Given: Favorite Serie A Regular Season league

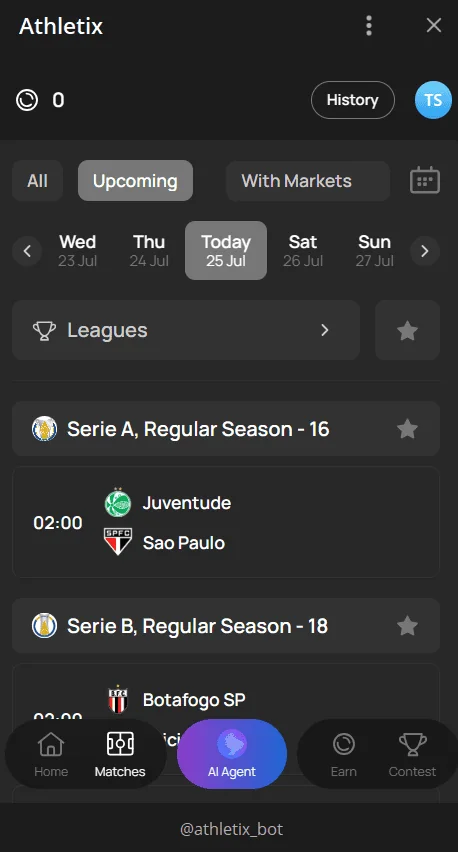Looking at the screenshot, I should coord(407,429).
